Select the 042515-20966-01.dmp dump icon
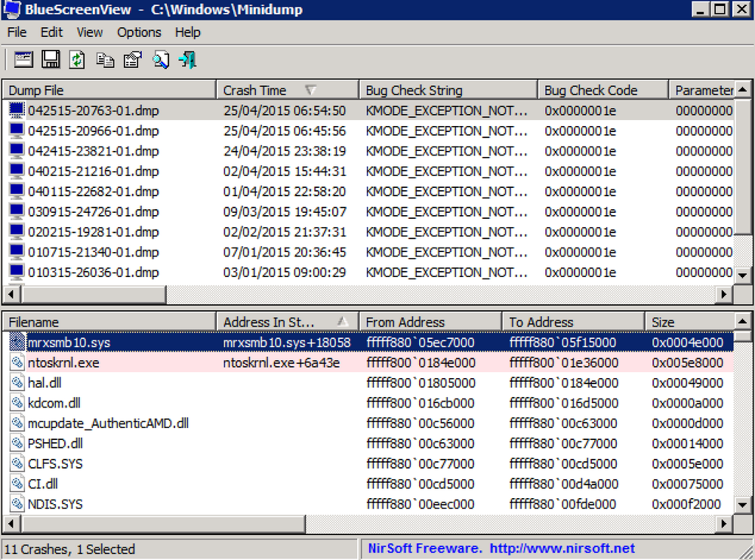 (x=17, y=131)
